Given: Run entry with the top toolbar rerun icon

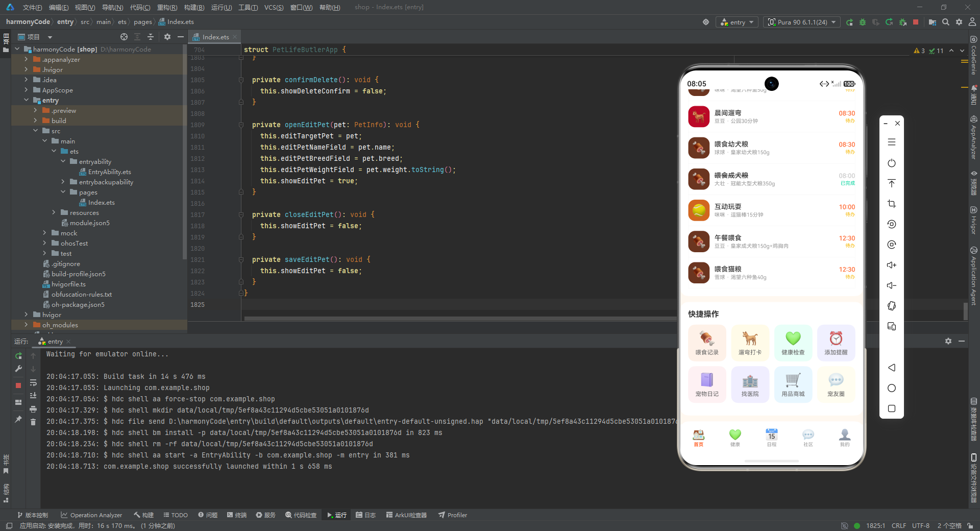Looking at the screenshot, I should click(x=849, y=22).
